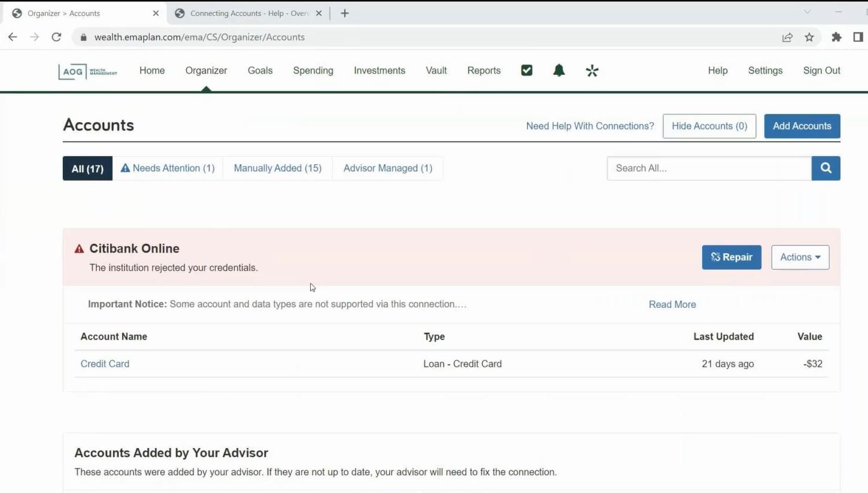This screenshot has height=493, width=868.
Task: Click the Hide Accounts (0) button
Action: (709, 126)
